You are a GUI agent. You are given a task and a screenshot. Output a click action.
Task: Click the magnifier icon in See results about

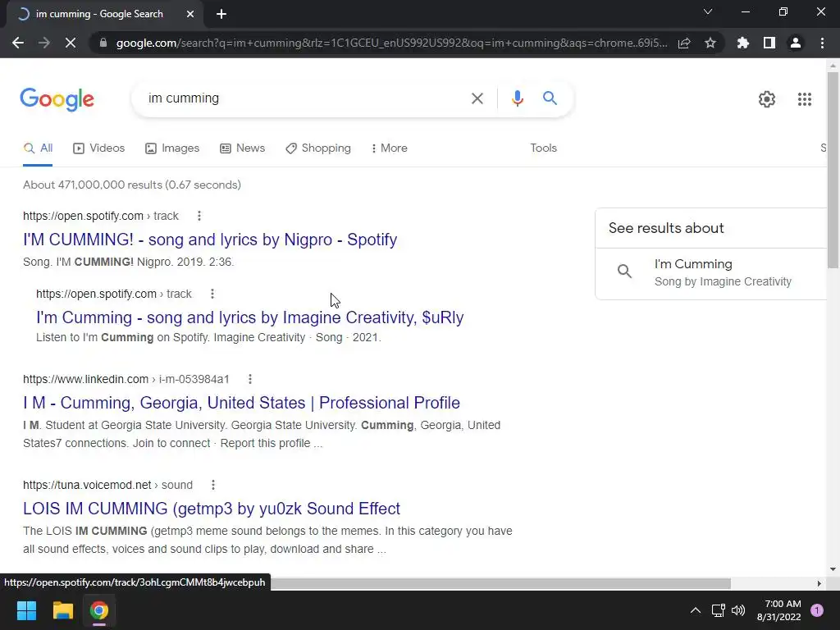[x=624, y=271]
